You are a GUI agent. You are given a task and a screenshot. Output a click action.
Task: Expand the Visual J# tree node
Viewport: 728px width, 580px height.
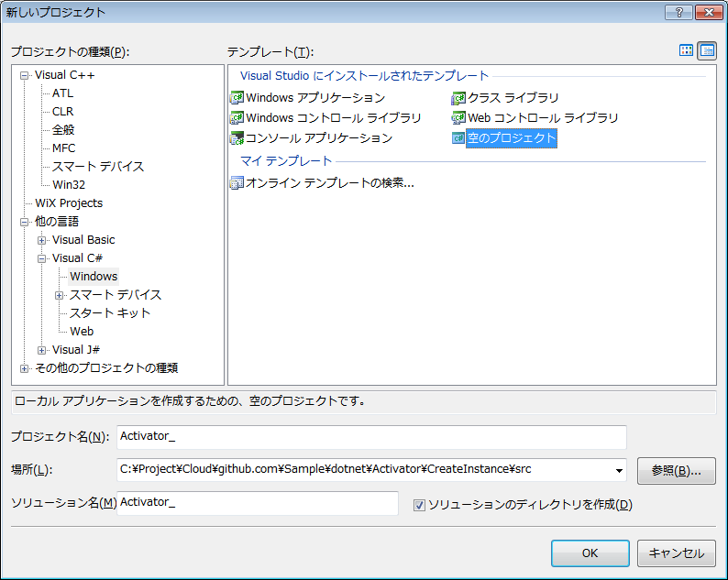(x=42, y=350)
